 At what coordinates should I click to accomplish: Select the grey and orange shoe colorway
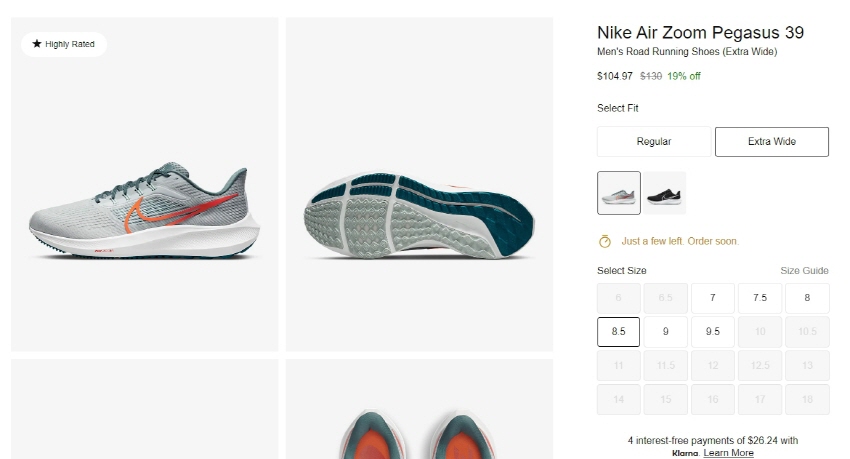coord(619,193)
